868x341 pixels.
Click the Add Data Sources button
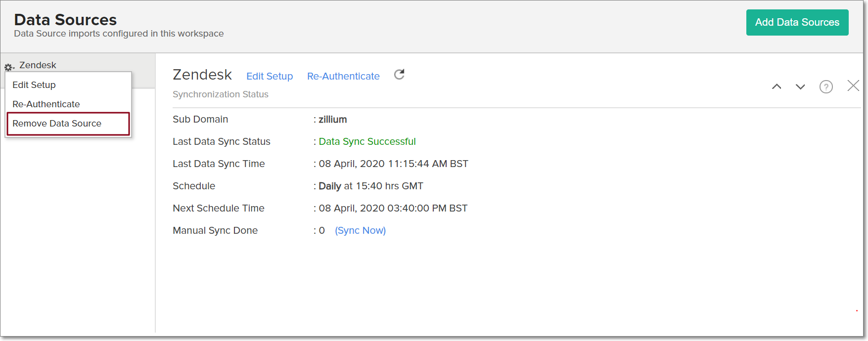click(797, 23)
